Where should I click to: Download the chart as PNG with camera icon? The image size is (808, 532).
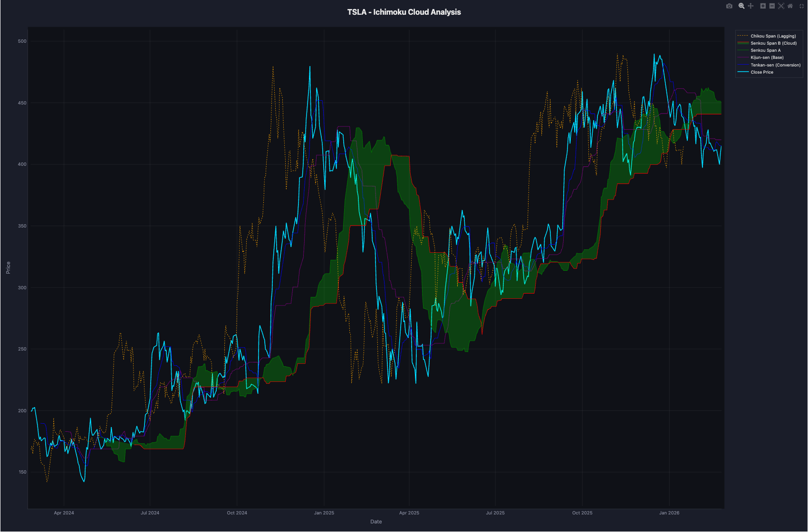click(x=729, y=6)
